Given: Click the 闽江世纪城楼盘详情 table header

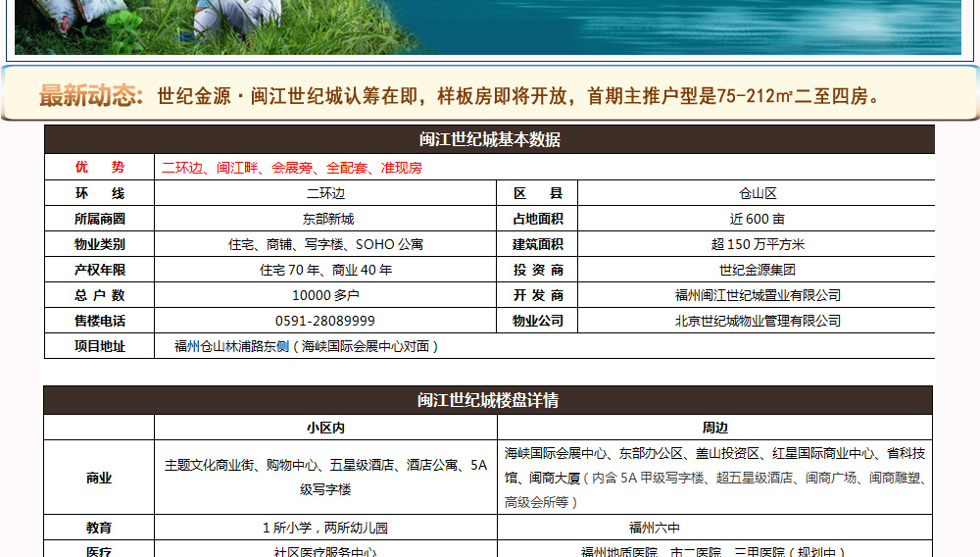Looking at the screenshot, I should [x=488, y=400].
